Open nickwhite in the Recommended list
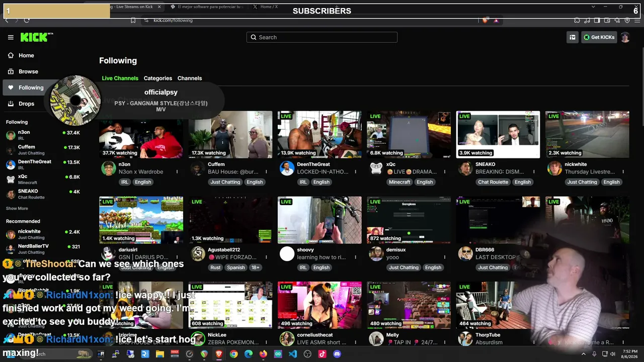 tap(43, 234)
